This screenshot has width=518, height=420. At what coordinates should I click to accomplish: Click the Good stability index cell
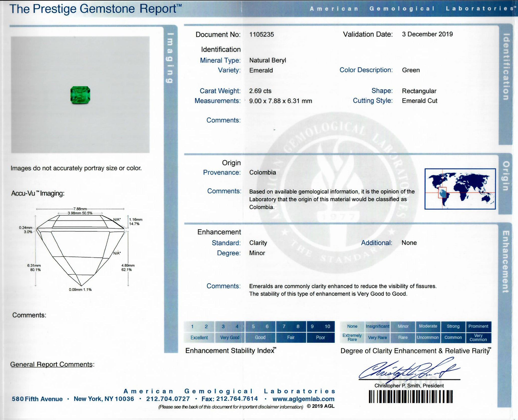(260, 337)
